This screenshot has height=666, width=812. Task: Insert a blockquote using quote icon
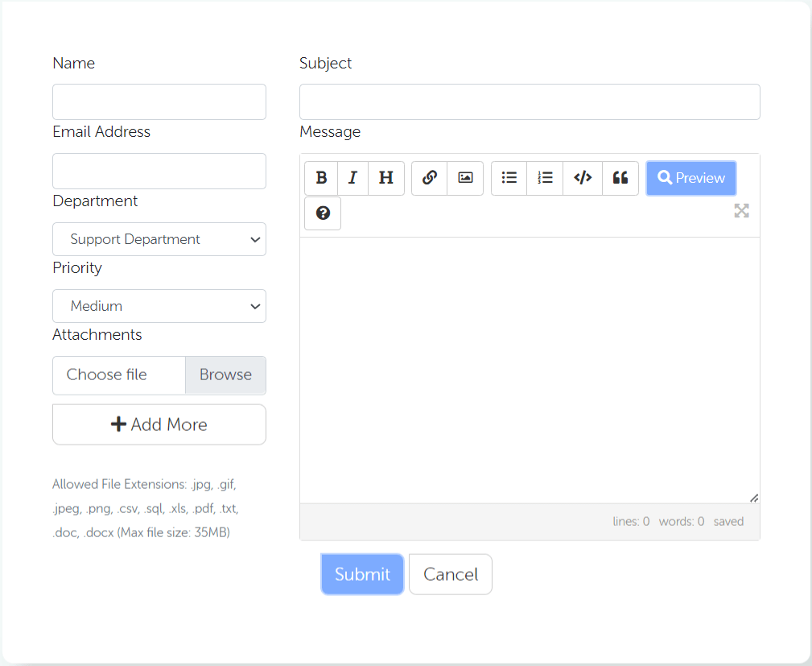click(x=620, y=178)
